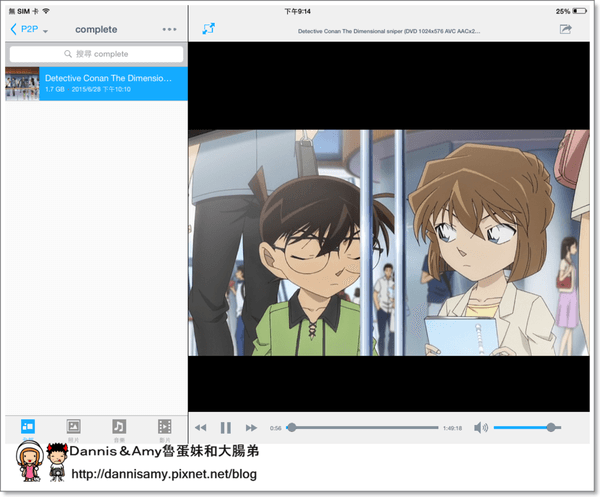Screen dimensions: 600x497
Task: Select the Detective Conan video file row
Action: click(x=96, y=84)
